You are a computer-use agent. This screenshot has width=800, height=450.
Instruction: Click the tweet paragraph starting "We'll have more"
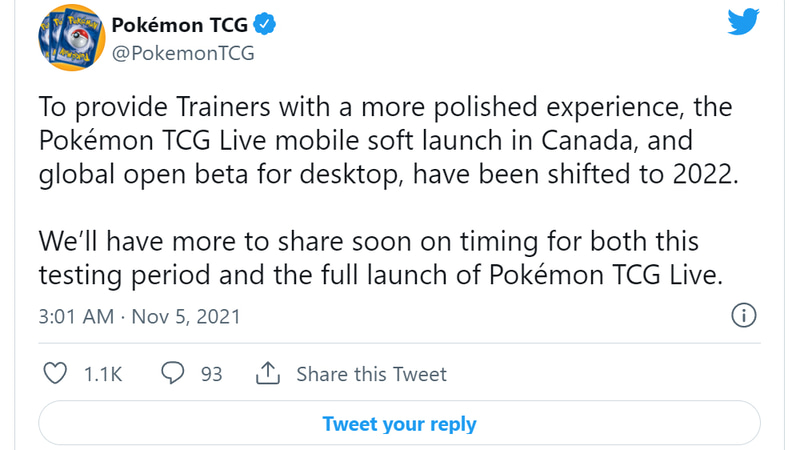378,258
